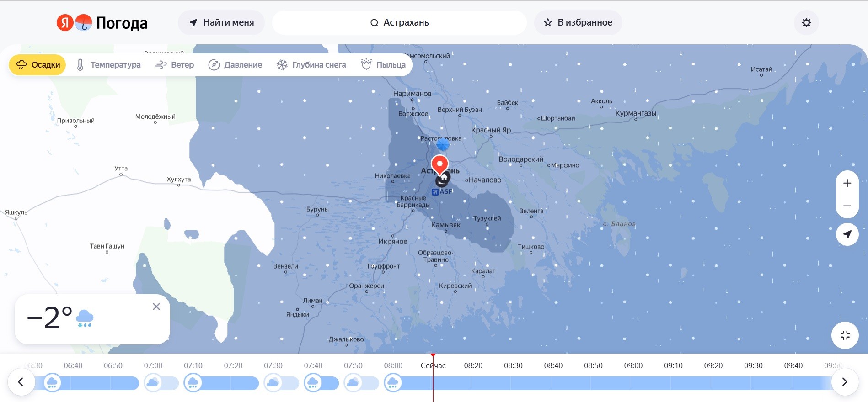Switch to the Температура map layer
868x402 pixels.
click(x=108, y=65)
